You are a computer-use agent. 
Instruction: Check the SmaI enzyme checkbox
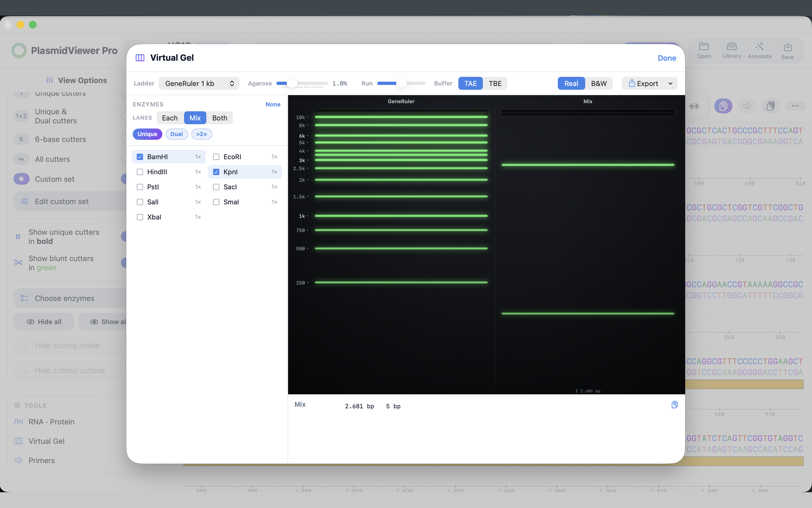216,202
